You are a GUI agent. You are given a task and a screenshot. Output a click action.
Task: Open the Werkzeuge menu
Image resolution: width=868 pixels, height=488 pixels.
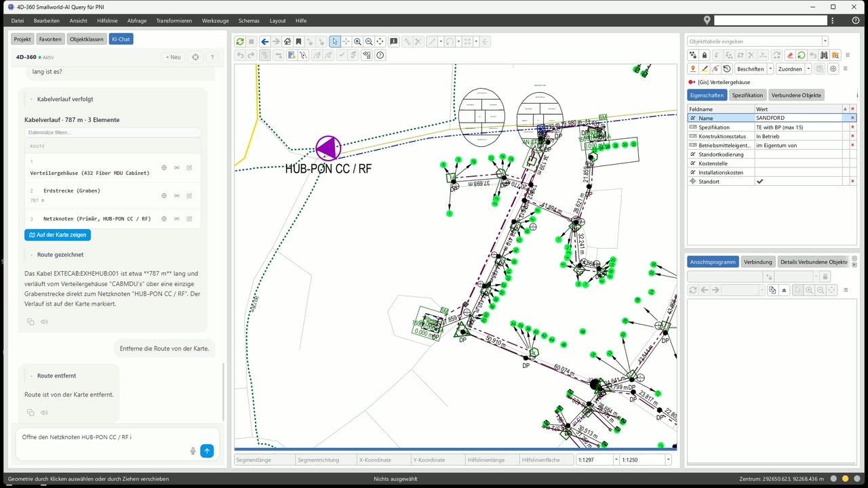point(215,21)
